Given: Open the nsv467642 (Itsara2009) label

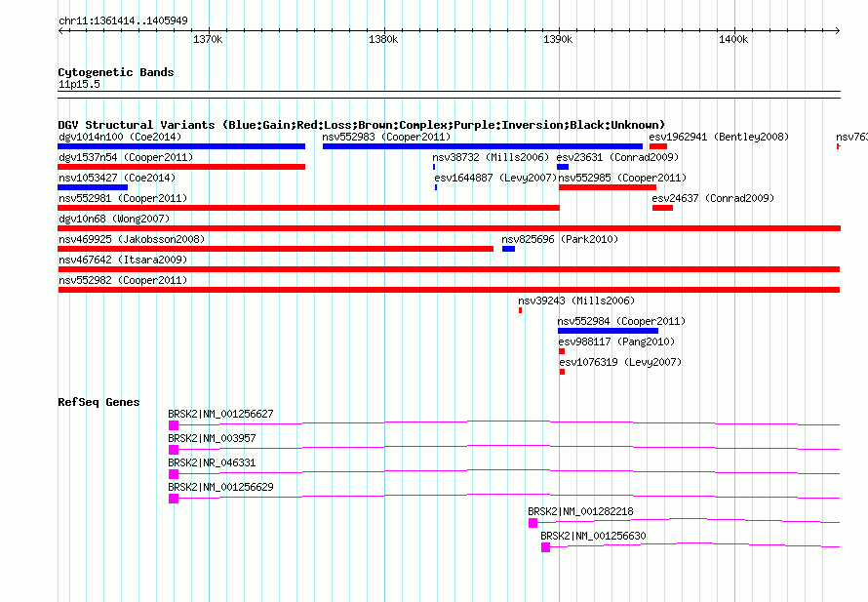Looking at the screenshot, I should pyautogui.click(x=123, y=260).
